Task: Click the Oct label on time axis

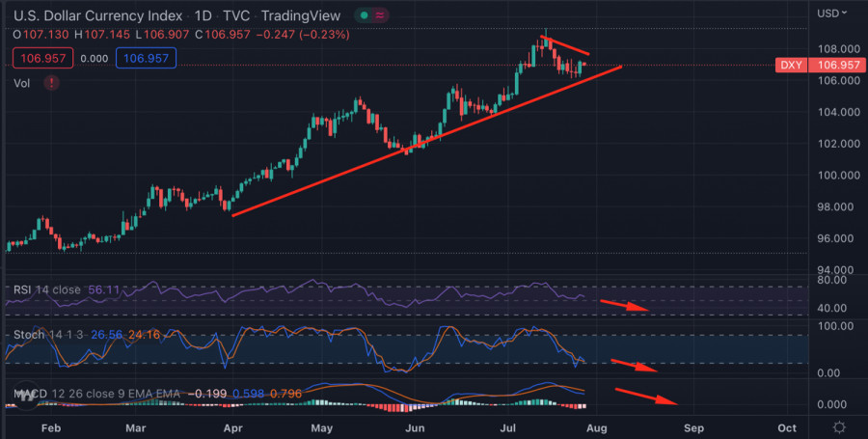Action: click(787, 428)
